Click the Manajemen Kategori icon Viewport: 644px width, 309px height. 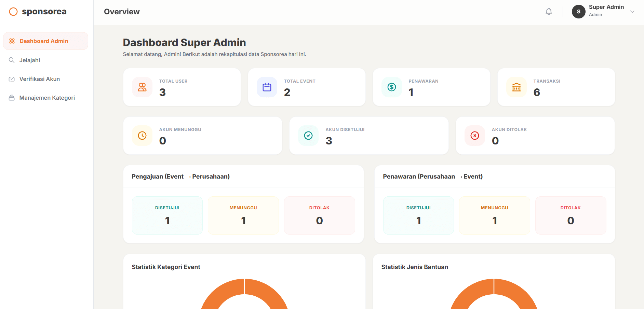click(12, 98)
